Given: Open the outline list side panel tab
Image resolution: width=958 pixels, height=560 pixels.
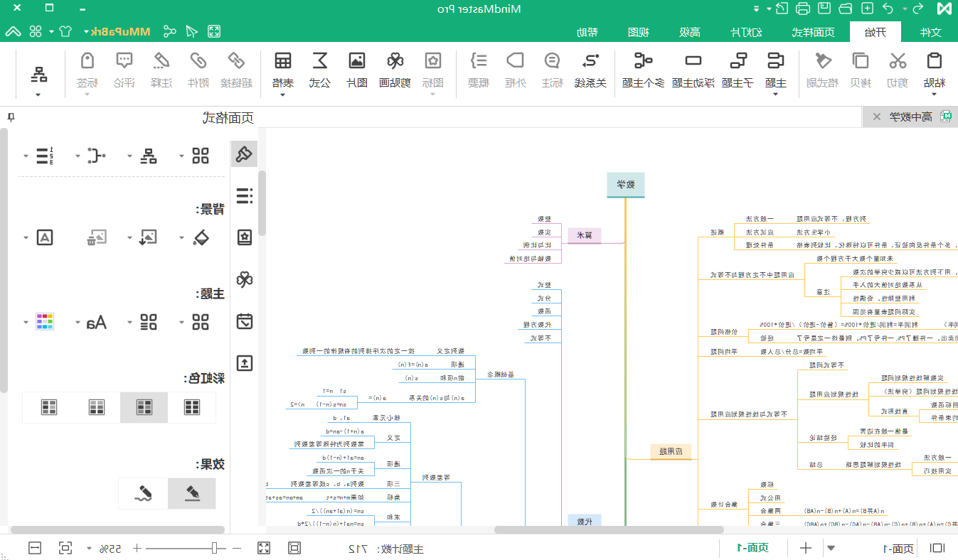Looking at the screenshot, I should pyautogui.click(x=244, y=195).
